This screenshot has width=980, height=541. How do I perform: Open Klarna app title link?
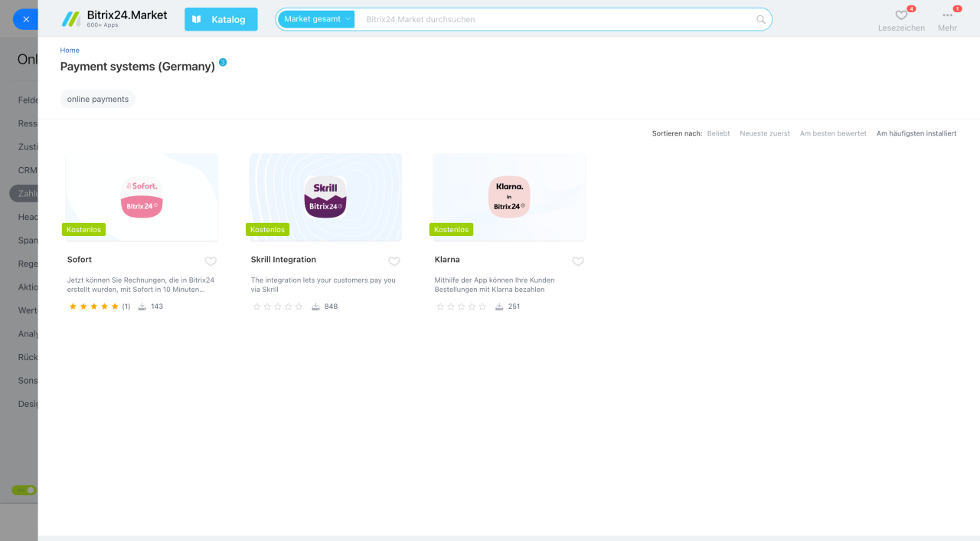(447, 260)
